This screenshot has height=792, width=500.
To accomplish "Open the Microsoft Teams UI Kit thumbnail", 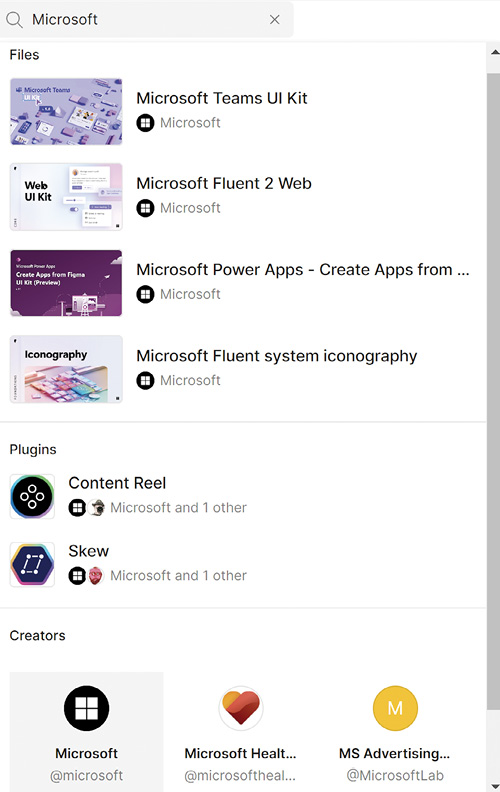I will [x=66, y=111].
